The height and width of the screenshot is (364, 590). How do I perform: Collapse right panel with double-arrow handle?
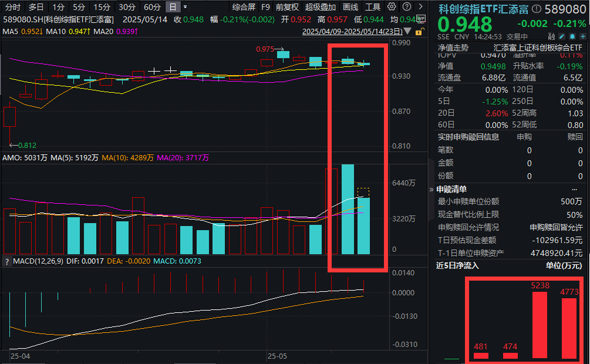point(431,190)
